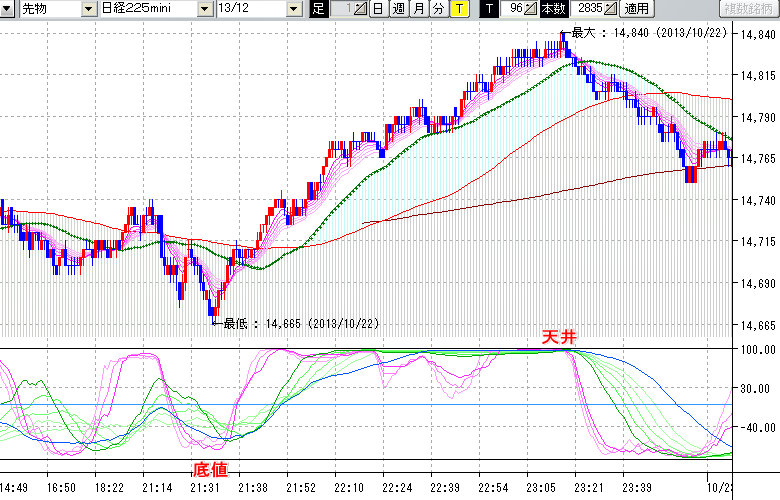Image resolution: width=780 pixels, height=500 pixels.
Task: Select the 週 weekly timeframe button
Action: coord(399,8)
